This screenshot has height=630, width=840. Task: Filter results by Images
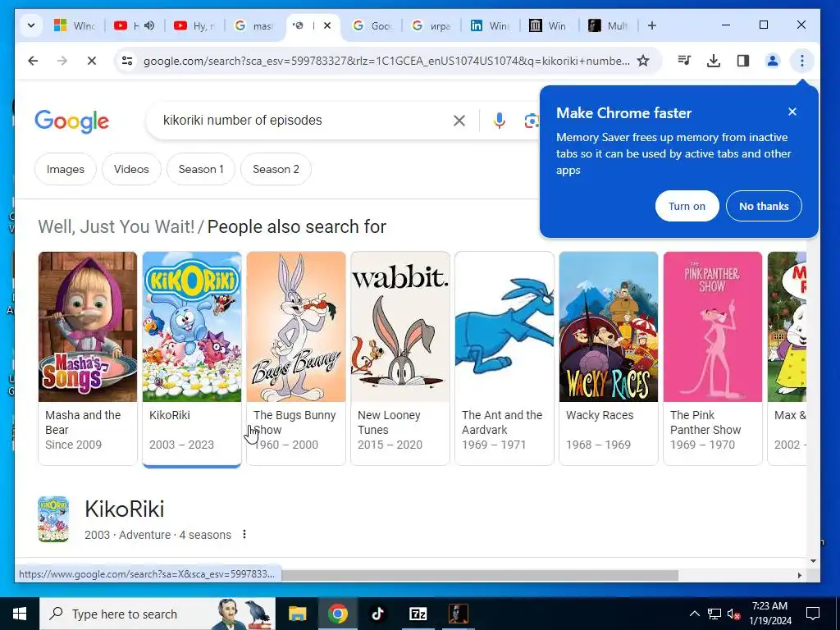pos(66,169)
